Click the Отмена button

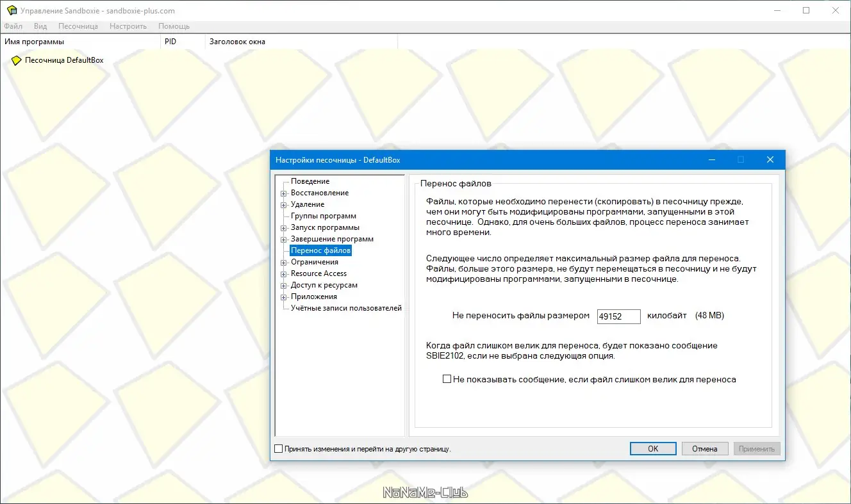click(x=705, y=449)
